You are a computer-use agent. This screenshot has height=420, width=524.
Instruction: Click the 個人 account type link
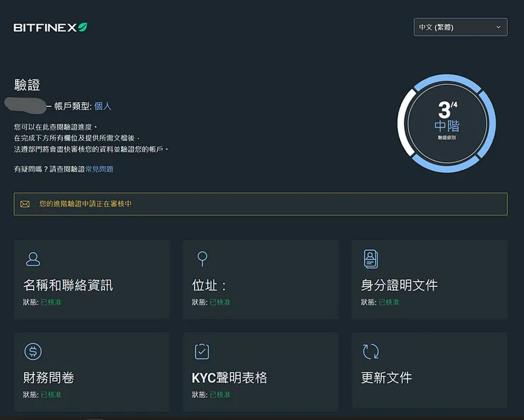tap(103, 106)
